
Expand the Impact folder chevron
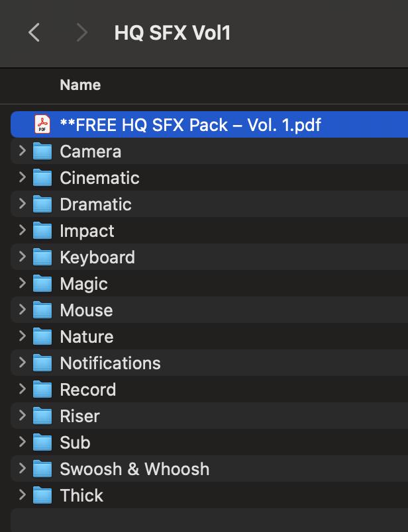[22, 230]
